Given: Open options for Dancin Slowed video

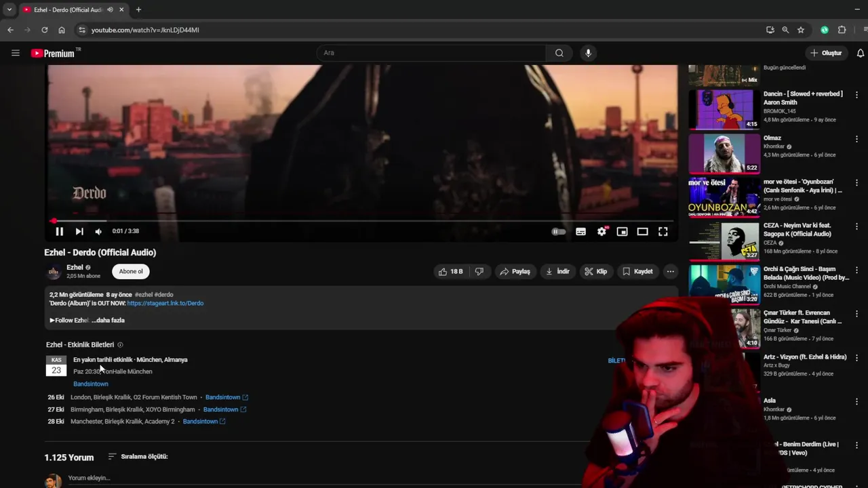Looking at the screenshot, I should click(x=856, y=95).
